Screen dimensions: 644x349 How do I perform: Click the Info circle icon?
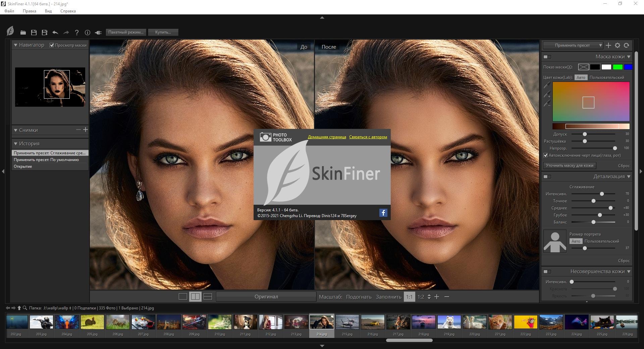pyautogui.click(x=88, y=33)
